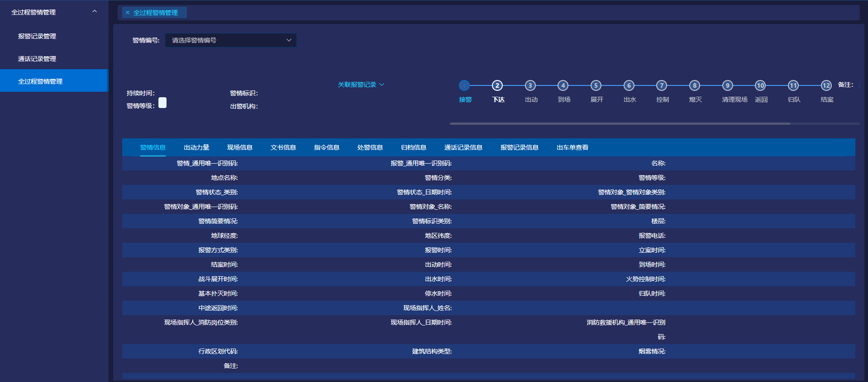Click step 3 出动 circle

(x=530, y=85)
